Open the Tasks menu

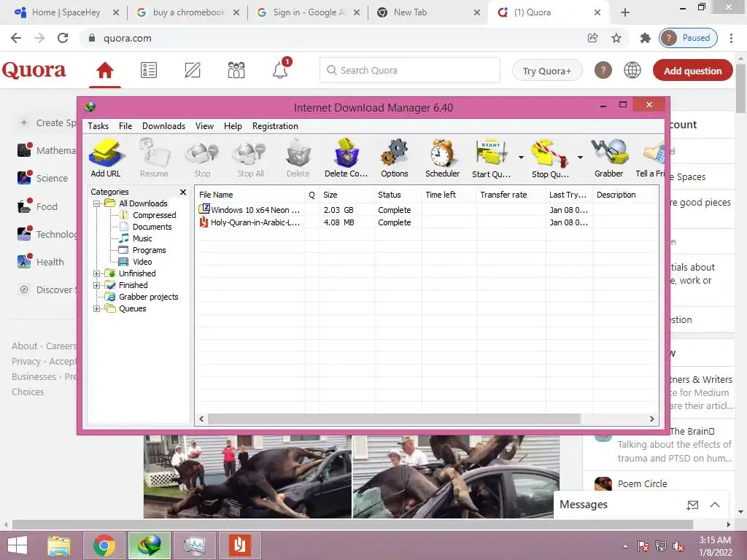(x=98, y=126)
